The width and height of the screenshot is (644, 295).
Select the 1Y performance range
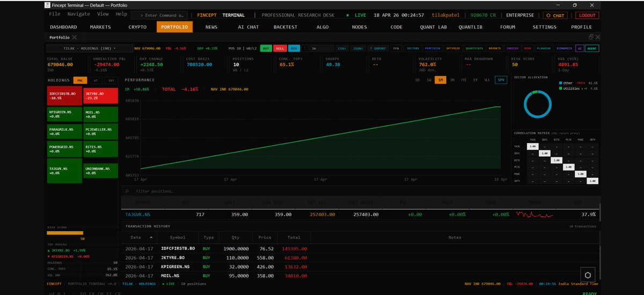coord(475,80)
